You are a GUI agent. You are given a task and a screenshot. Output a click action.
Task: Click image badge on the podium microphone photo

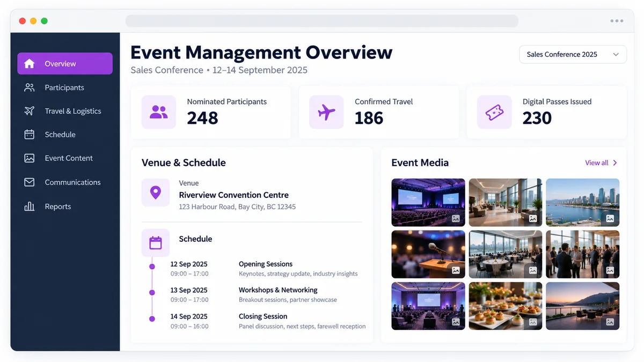[x=456, y=270]
